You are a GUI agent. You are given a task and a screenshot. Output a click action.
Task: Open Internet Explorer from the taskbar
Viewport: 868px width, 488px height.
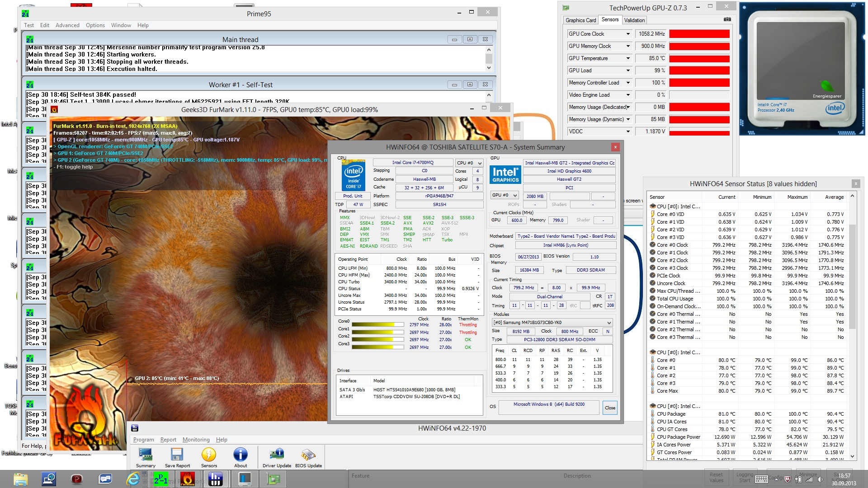(x=133, y=479)
